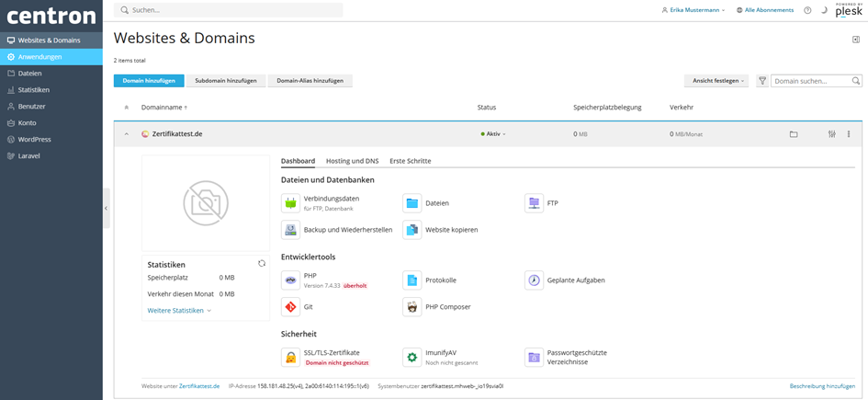Select Anwendungen in the sidebar
The image size is (868, 400).
[x=40, y=57]
